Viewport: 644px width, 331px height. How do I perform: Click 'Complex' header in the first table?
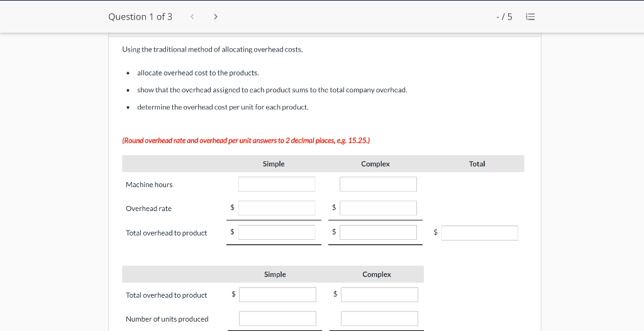click(x=375, y=164)
